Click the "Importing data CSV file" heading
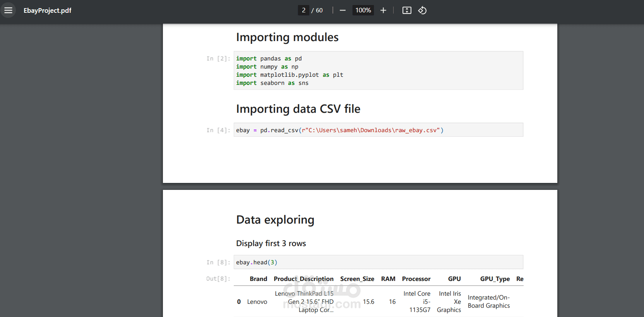 click(298, 109)
